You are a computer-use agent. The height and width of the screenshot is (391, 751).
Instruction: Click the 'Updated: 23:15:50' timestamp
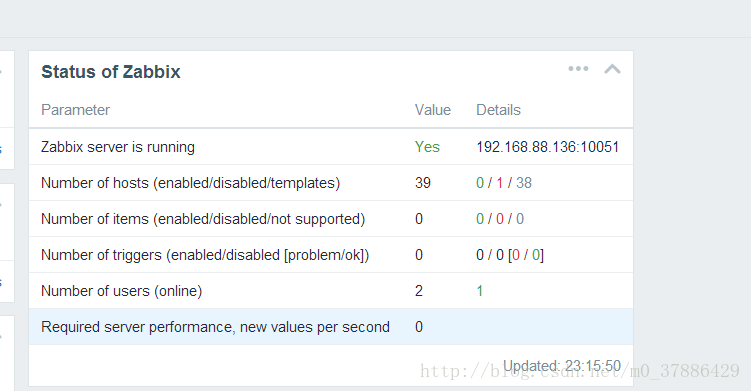[x=562, y=366]
